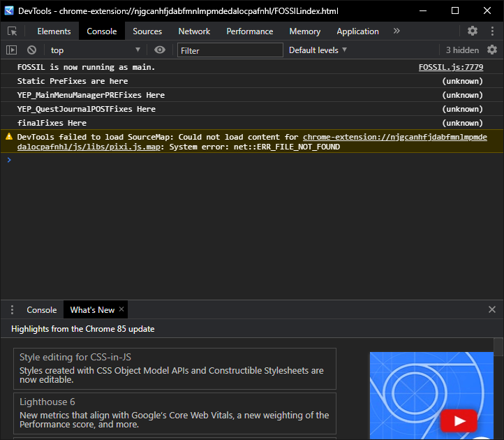Click 'YEP_MainMenuManagerPREFixes Here' log line

[91, 95]
